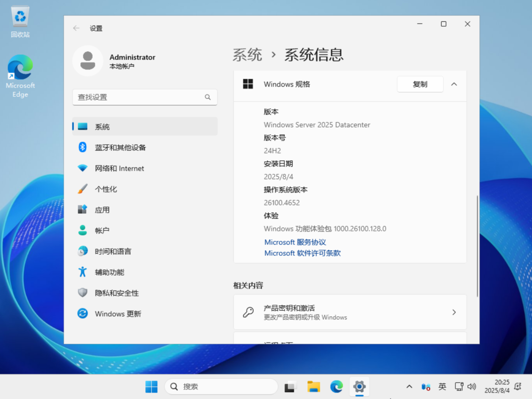The width and height of the screenshot is (532, 399).
Task: Click the 版本 label above Windows Server
Action: (x=271, y=112)
